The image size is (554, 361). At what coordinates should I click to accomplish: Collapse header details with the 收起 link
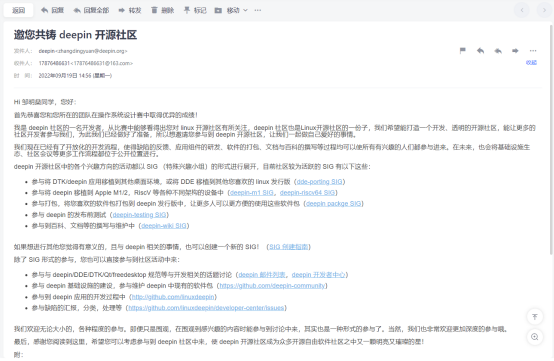pos(531,63)
